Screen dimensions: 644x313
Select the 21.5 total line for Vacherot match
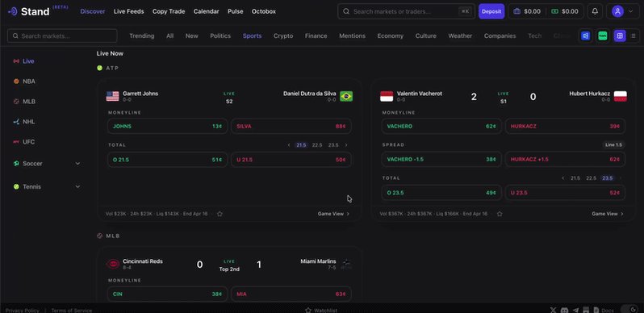[575, 178]
